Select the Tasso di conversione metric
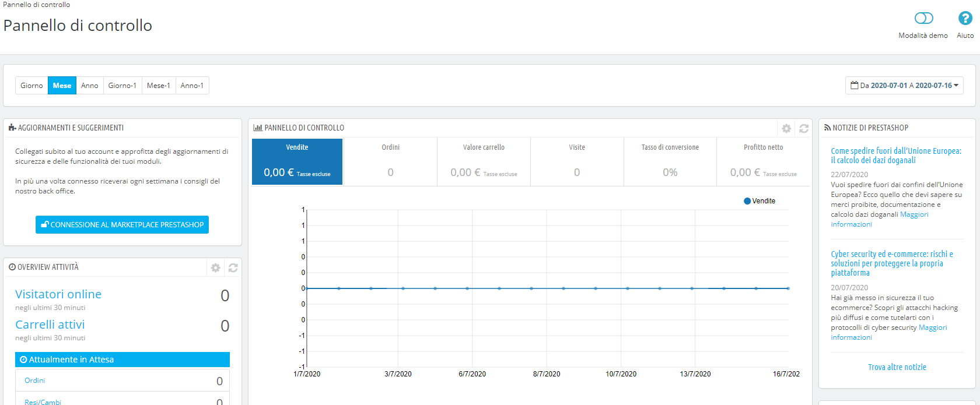 (x=670, y=161)
